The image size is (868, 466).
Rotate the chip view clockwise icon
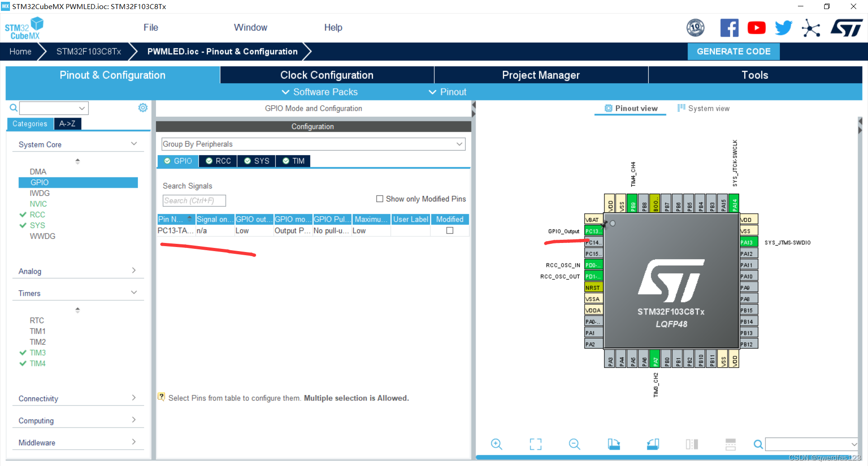pyautogui.click(x=613, y=444)
